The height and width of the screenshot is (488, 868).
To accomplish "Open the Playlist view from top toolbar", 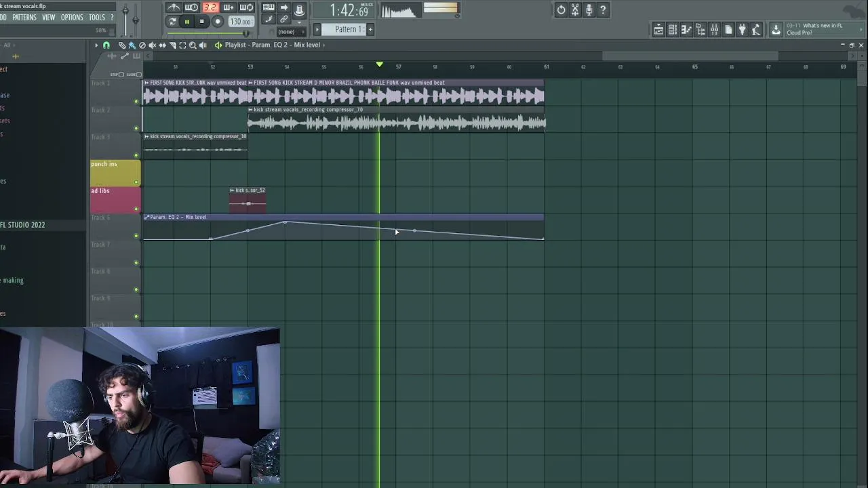I will [659, 29].
